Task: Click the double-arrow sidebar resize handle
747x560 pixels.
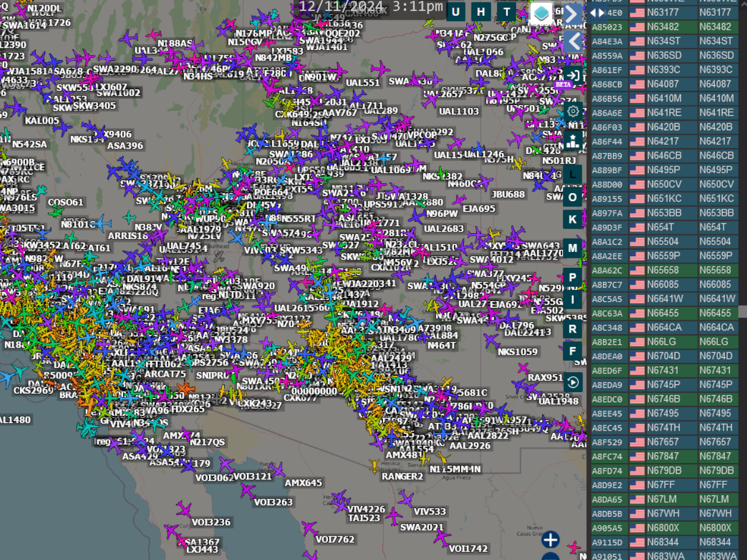Action: [596, 12]
